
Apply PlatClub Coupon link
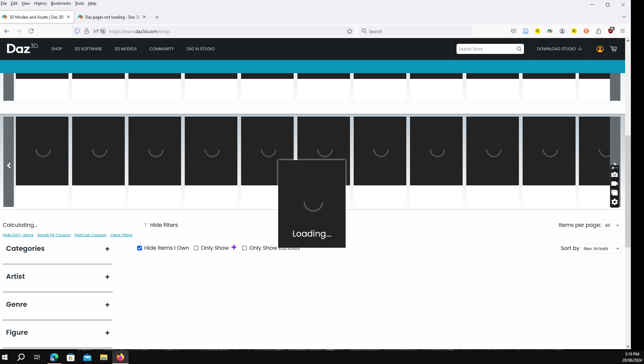90,235
